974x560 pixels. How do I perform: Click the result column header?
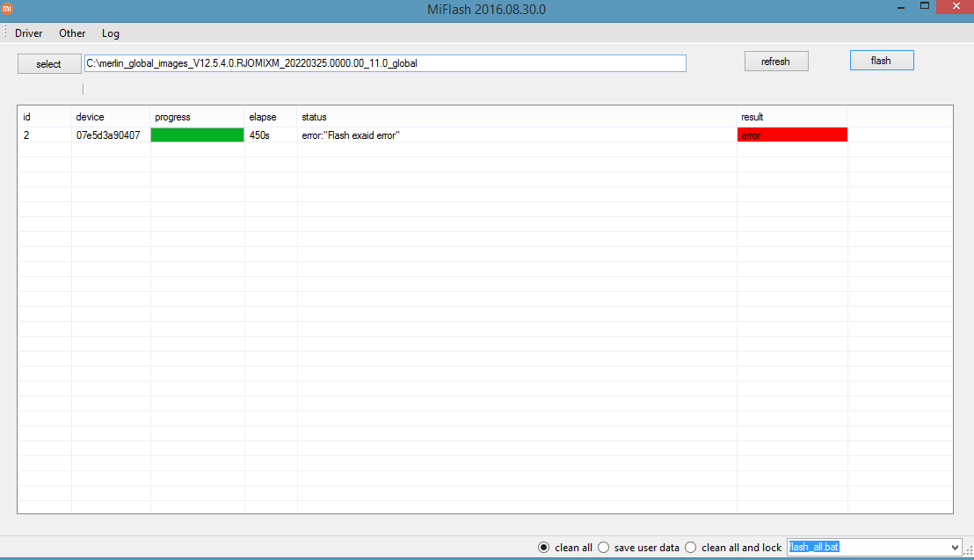(x=792, y=117)
